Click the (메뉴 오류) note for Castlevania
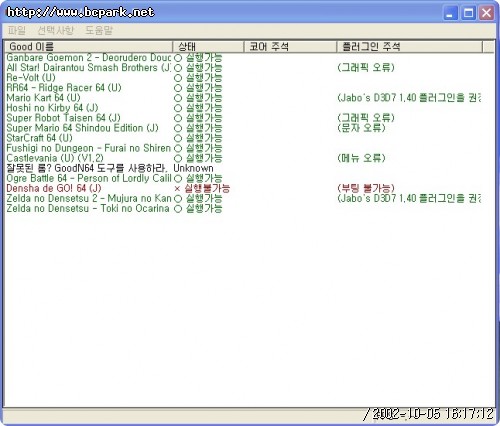 tap(361, 158)
